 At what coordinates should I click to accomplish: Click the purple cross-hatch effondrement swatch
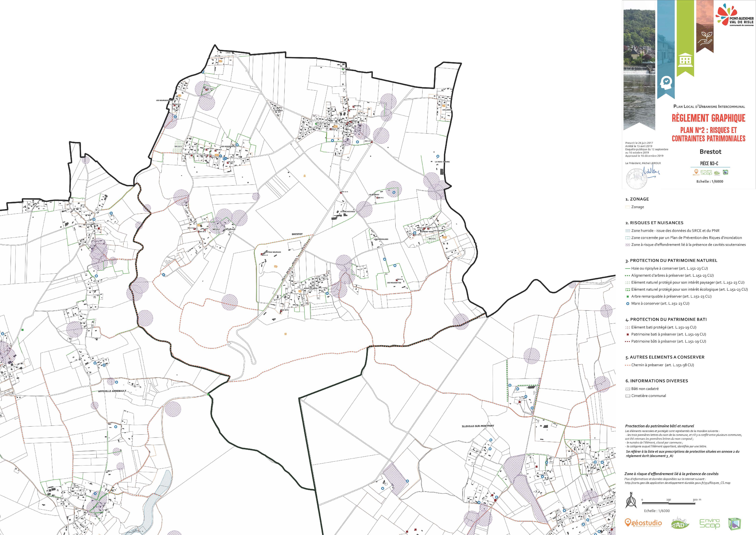pyautogui.click(x=628, y=245)
